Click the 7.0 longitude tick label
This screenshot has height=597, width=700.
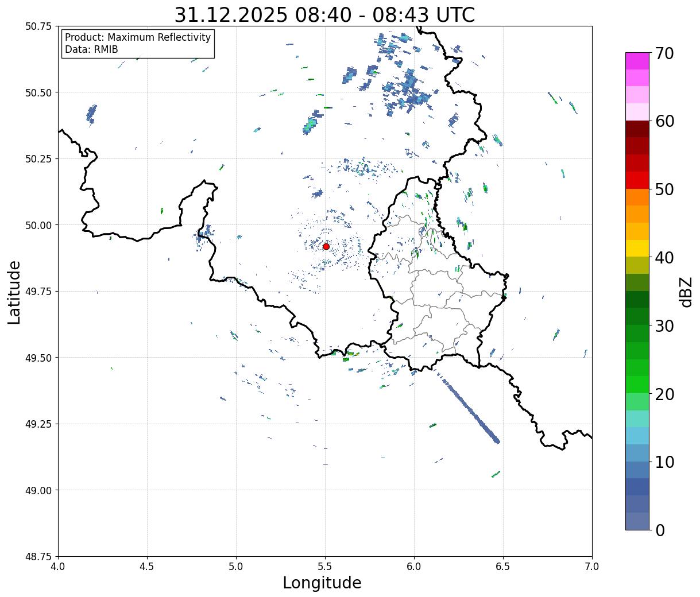592,567
